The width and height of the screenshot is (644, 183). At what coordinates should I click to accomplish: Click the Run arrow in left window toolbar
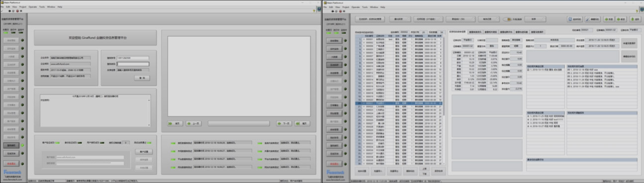(9, 11)
